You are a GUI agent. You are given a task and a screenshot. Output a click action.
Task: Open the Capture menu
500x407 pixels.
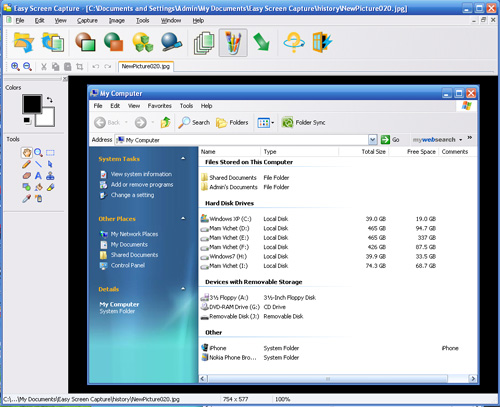[87, 20]
